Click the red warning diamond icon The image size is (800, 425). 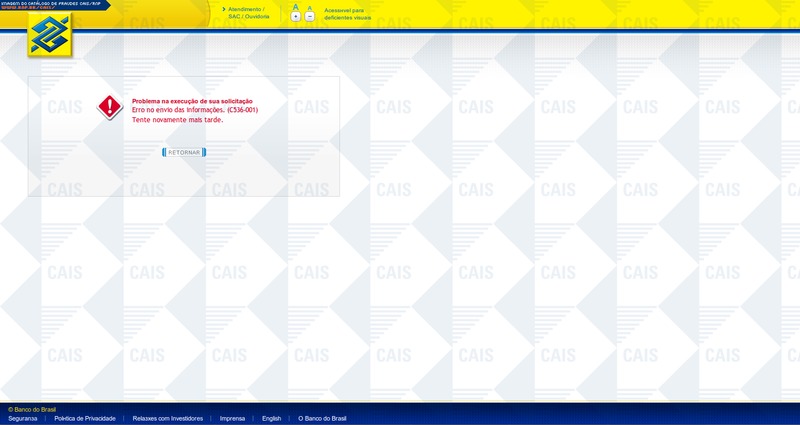[x=109, y=107]
